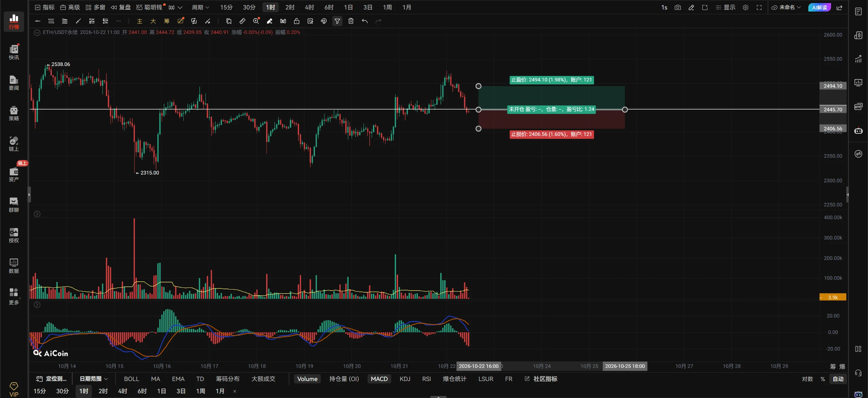The width and height of the screenshot is (868, 398).
Task: Open the 群聊 group chat icon
Action: tap(14, 204)
